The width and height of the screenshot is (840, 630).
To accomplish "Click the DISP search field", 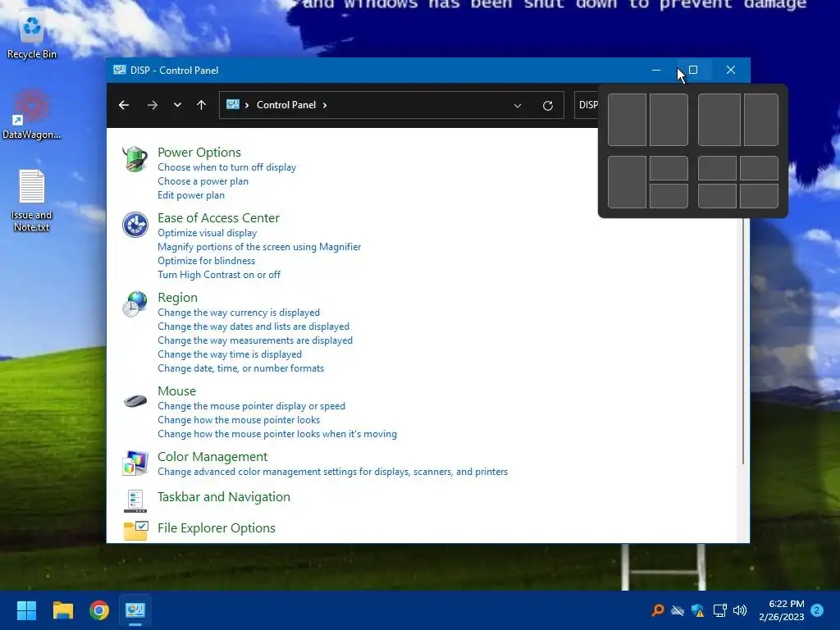I will point(587,105).
